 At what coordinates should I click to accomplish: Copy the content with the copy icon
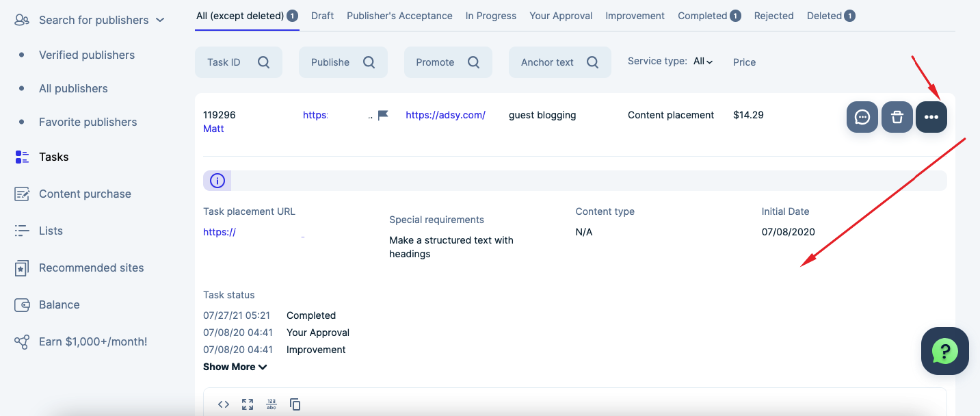pyautogui.click(x=295, y=404)
